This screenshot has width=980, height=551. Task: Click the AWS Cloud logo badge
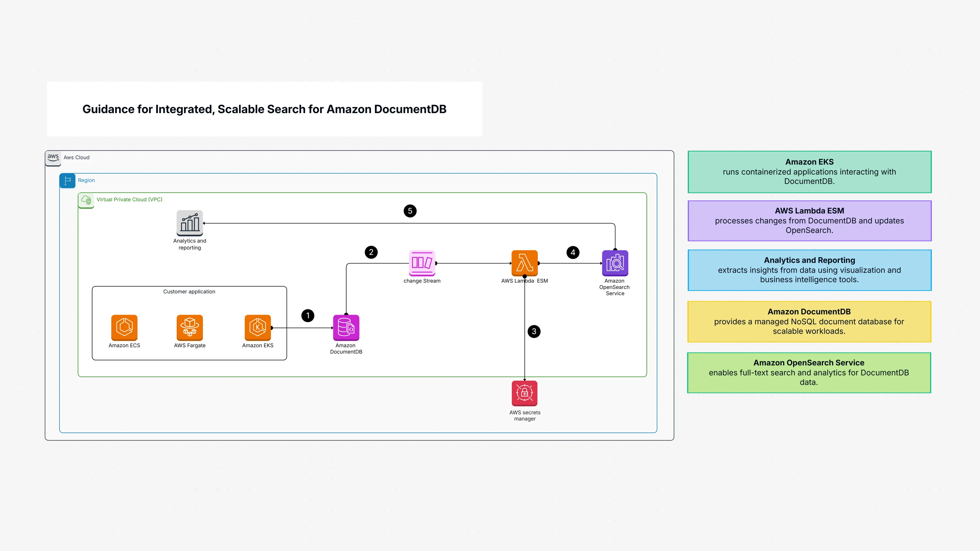pos(53,158)
